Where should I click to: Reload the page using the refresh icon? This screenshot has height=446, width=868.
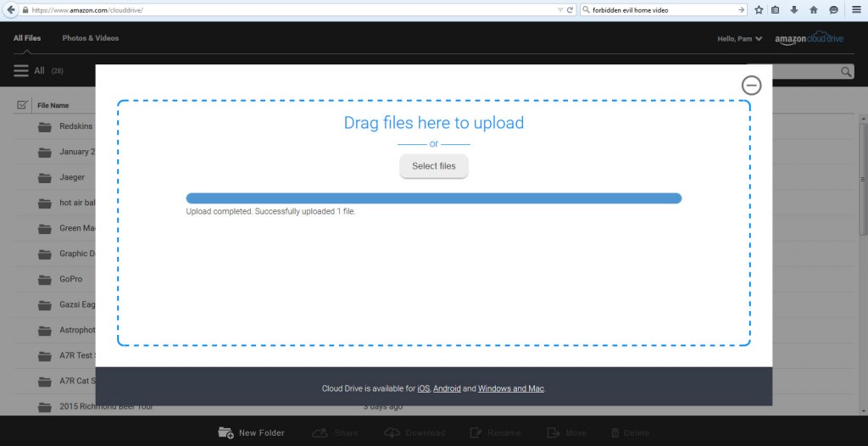click(x=570, y=9)
